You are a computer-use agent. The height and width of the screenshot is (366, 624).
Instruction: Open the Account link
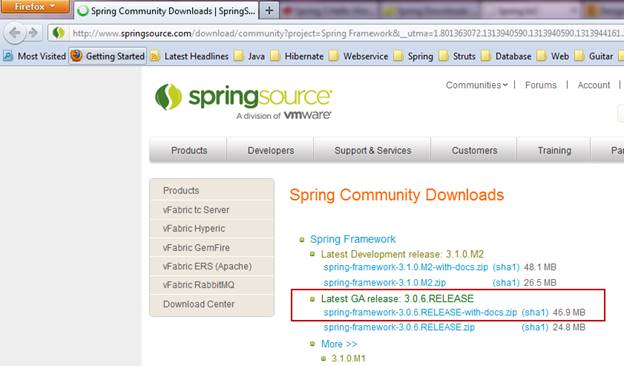[x=593, y=85]
